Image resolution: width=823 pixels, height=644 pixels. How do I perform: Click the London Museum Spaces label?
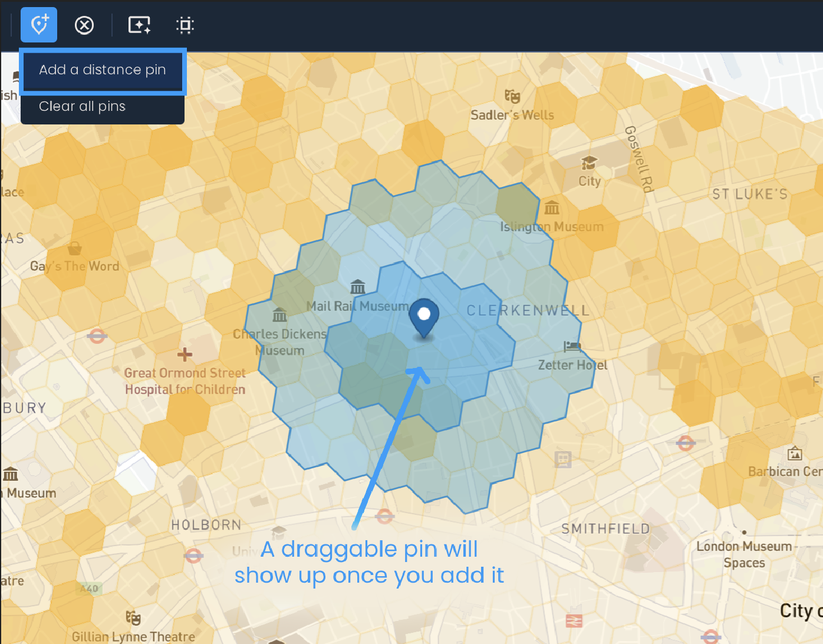744,554
